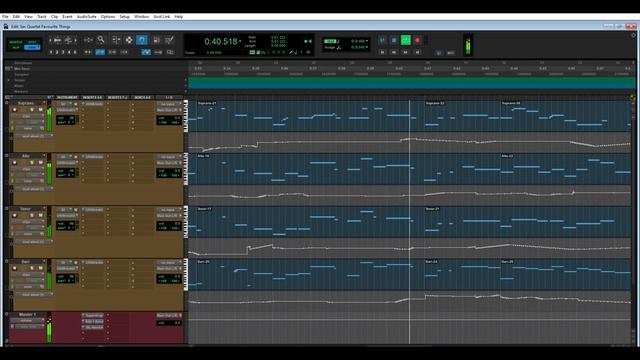This screenshot has width=640, height=360.
Task: Solo the Bari track
Action: (x=32, y=268)
